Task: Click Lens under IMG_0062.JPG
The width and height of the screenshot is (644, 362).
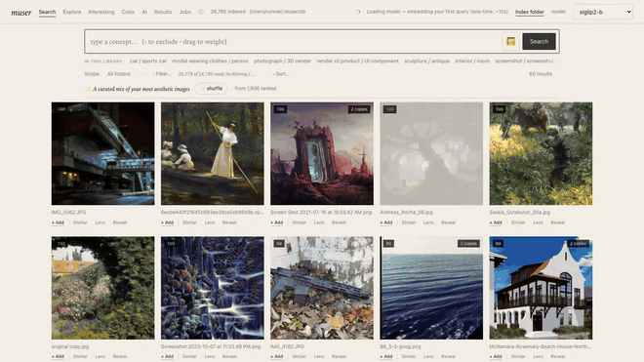Action: 101,222
